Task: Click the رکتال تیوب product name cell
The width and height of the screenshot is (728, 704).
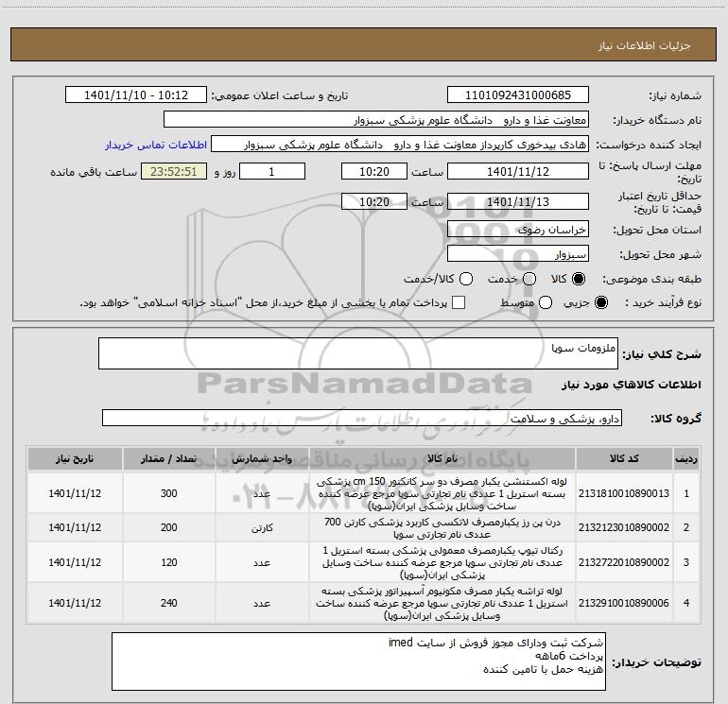Action: pyautogui.click(x=442, y=562)
